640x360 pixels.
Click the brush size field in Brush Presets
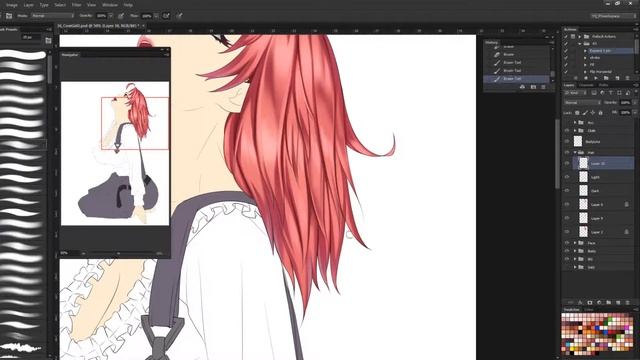click(x=31, y=38)
